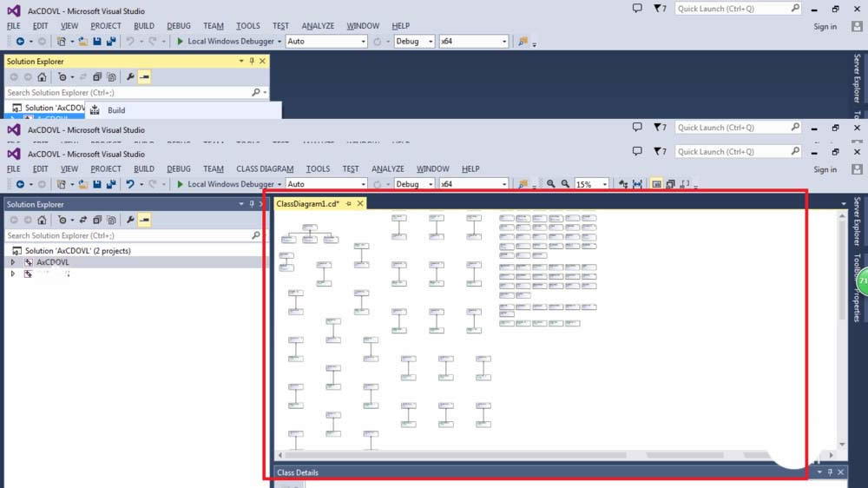Click Home icon in the top Solution Explorer

(x=42, y=77)
